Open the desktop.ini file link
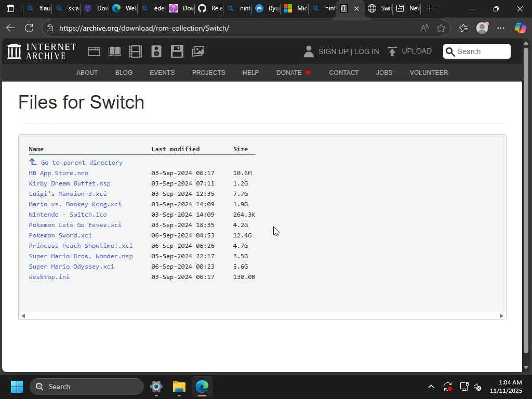 coord(49,277)
